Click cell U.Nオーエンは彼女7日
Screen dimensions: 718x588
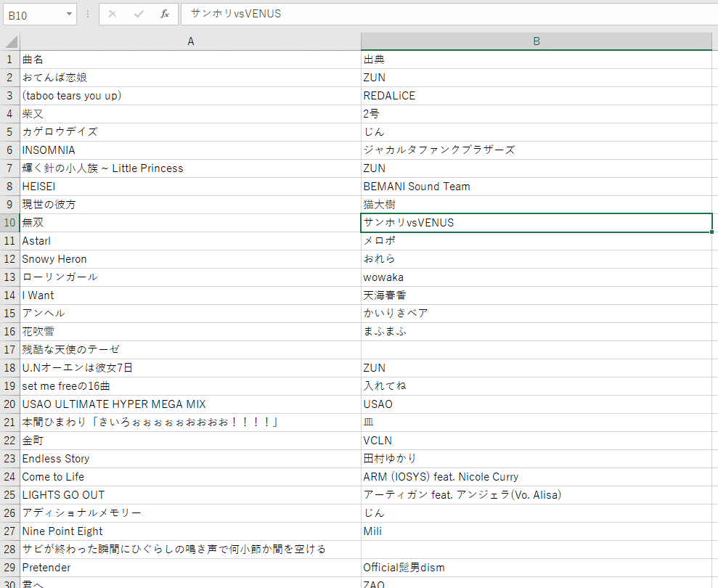coord(190,368)
